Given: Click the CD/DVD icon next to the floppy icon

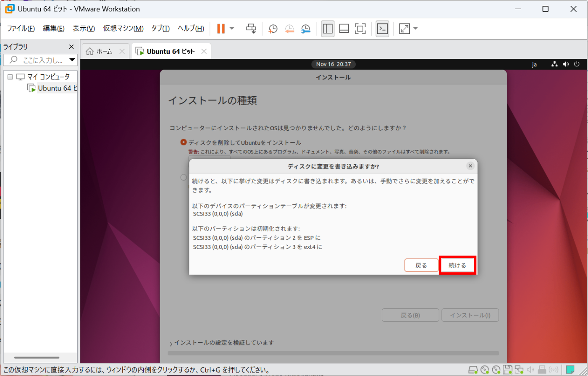Looking at the screenshot, I should tap(496, 370).
